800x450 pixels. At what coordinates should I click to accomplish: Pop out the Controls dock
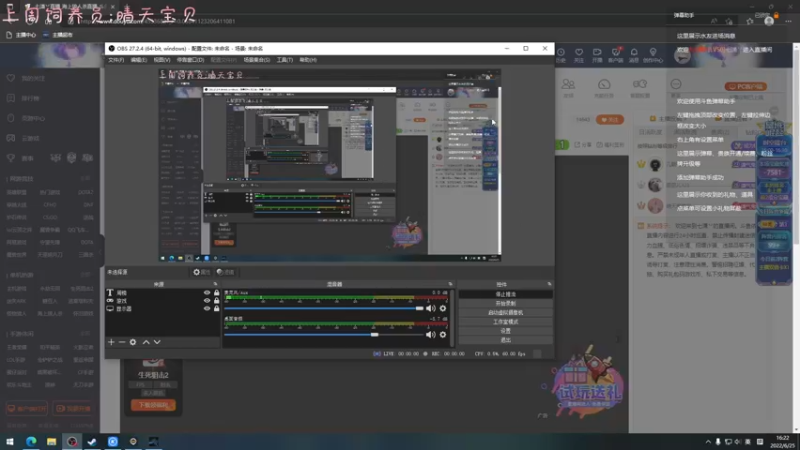(x=549, y=284)
